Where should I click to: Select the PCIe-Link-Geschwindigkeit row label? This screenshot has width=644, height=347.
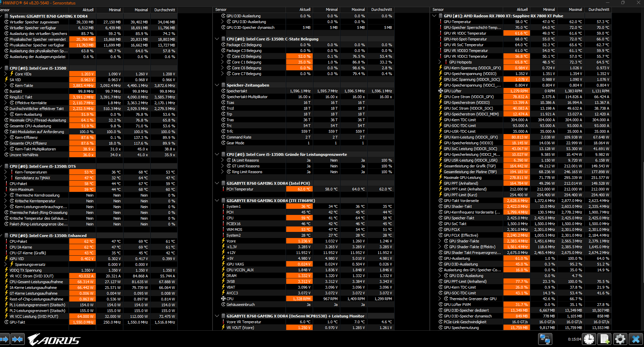(x=465, y=322)
